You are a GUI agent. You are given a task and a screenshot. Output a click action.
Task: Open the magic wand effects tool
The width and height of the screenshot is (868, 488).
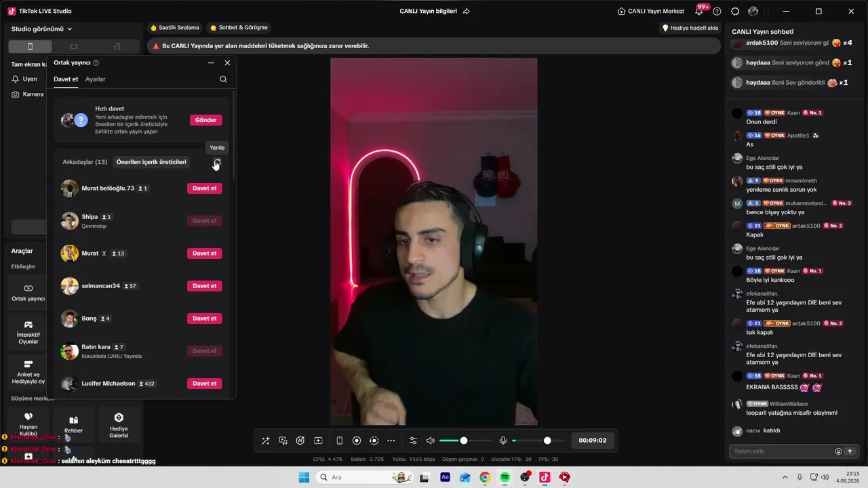click(x=266, y=441)
